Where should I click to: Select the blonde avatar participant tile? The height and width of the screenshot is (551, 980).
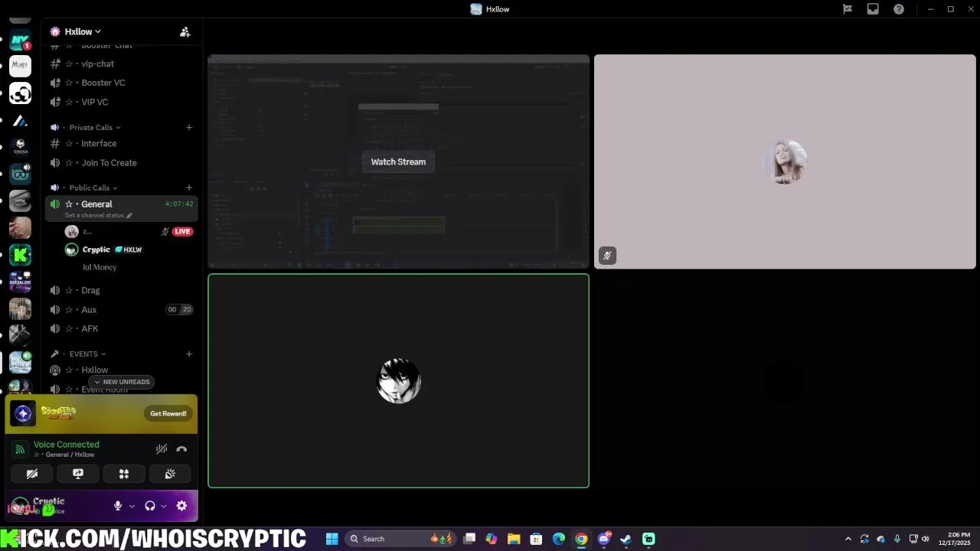tap(785, 161)
